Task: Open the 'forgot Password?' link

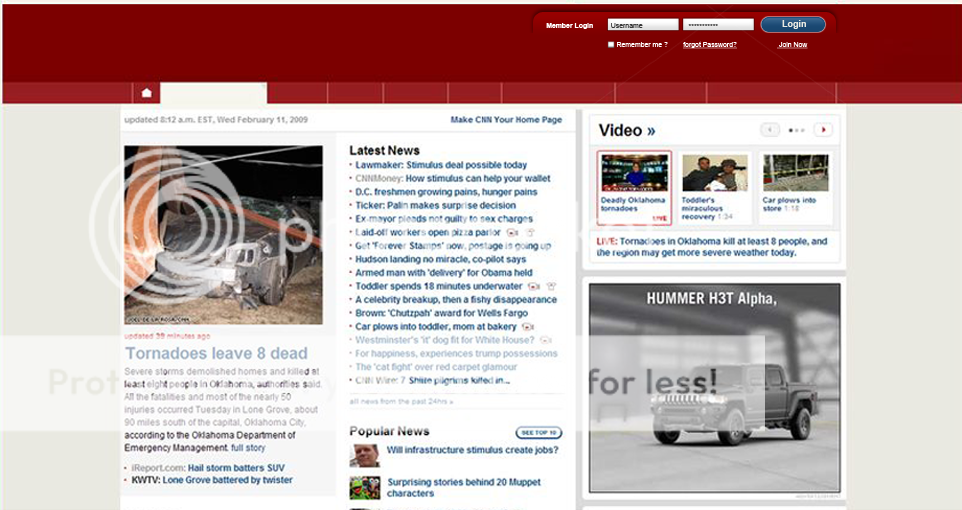Action: coord(709,45)
